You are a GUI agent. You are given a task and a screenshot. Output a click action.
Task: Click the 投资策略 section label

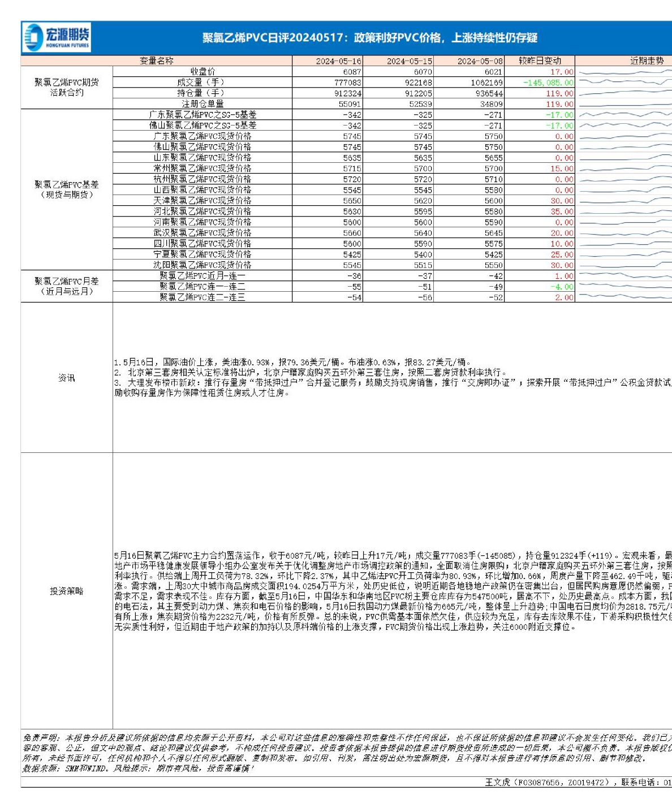tap(67, 591)
